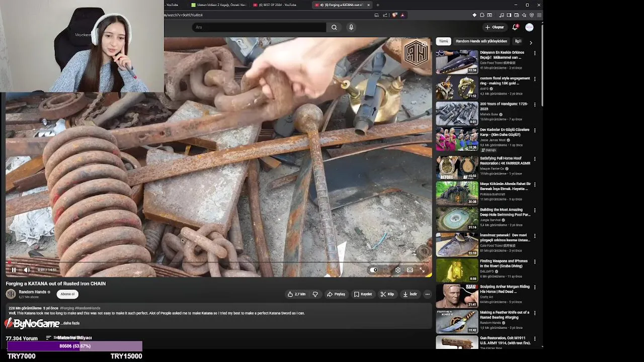
Task: Expand the description with ...daha fazla
Action: click(70, 323)
